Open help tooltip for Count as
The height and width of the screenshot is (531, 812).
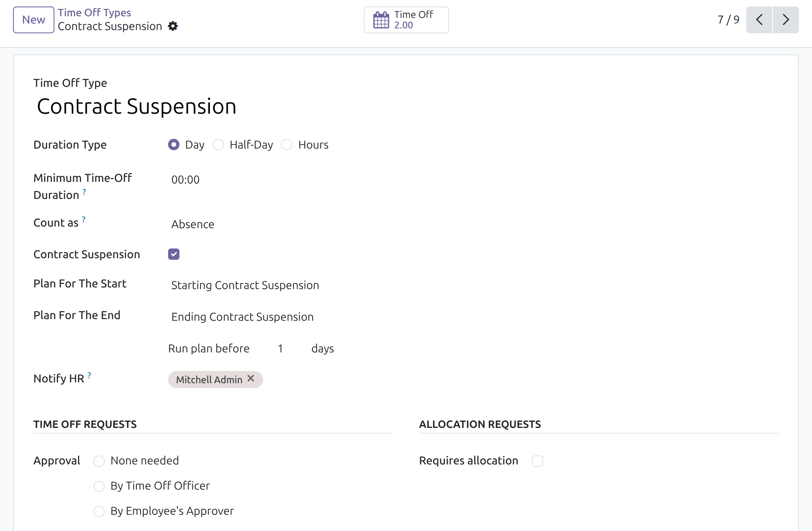click(84, 219)
